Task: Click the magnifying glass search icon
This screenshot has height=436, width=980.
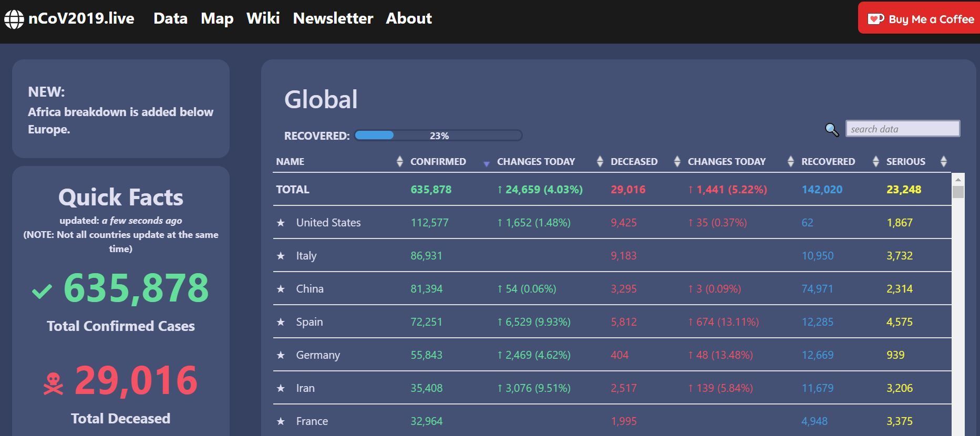Action: point(831,130)
